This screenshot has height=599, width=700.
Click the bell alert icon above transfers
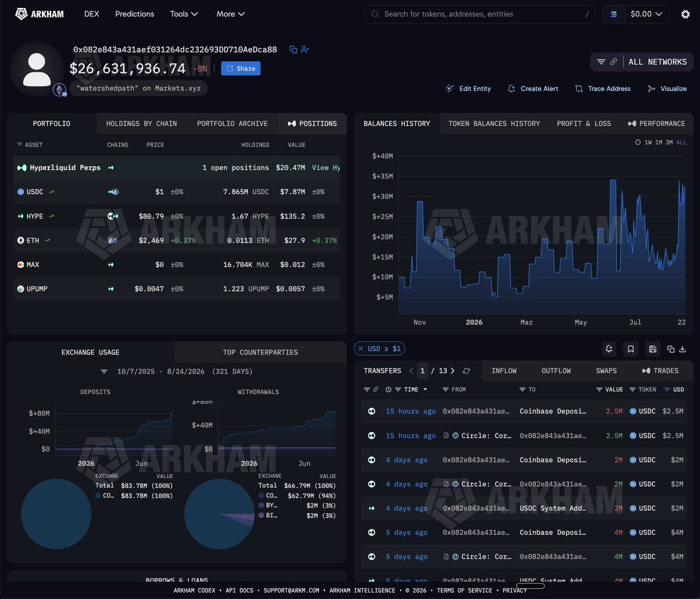pyautogui.click(x=609, y=349)
